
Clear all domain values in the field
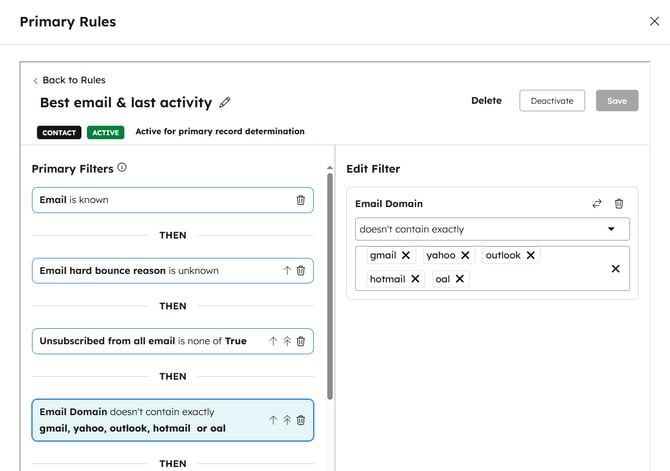point(615,268)
